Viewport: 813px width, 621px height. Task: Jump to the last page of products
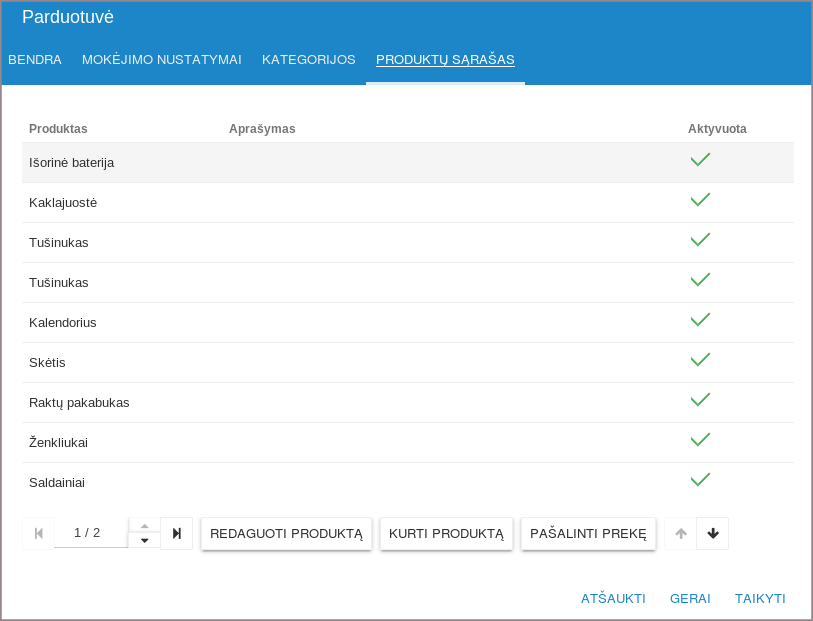(x=176, y=533)
